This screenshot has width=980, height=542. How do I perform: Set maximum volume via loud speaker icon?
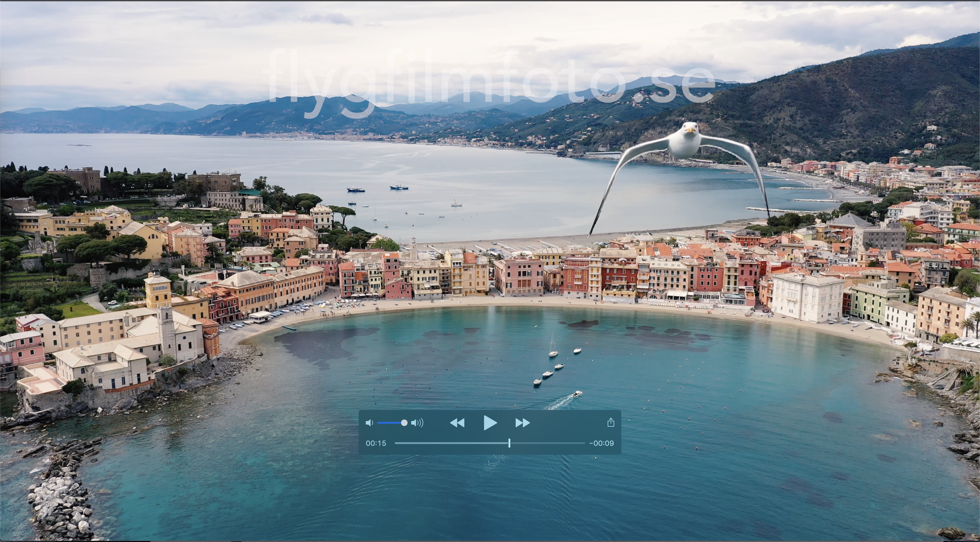[x=417, y=423]
